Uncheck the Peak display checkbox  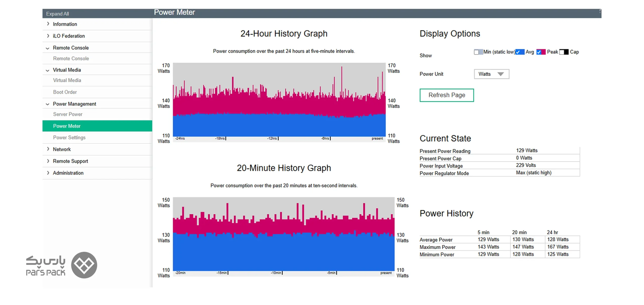(539, 52)
